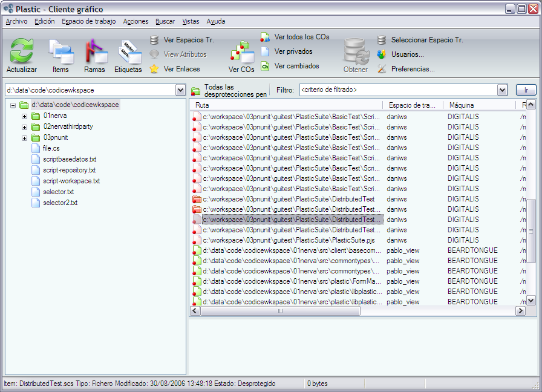Click the Usuarios people icon
The width and height of the screenshot is (542, 392).
click(x=382, y=54)
